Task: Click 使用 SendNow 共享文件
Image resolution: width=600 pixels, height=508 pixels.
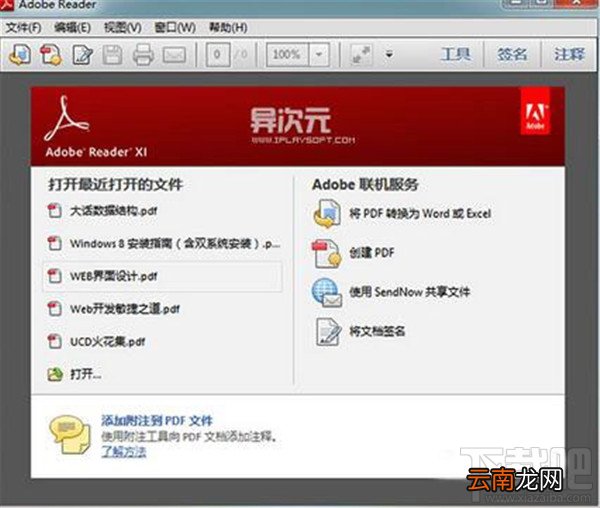Action: (409, 292)
